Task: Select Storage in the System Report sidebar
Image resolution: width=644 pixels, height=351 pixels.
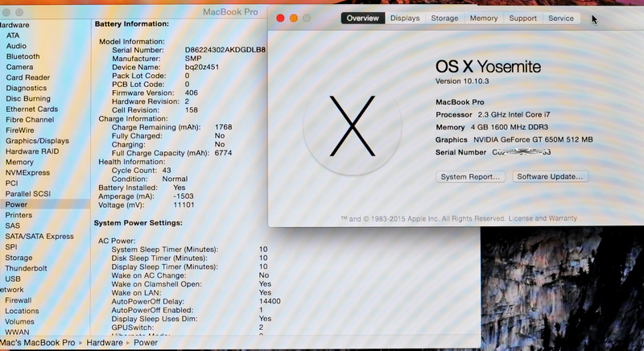Action: tap(19, 258)
